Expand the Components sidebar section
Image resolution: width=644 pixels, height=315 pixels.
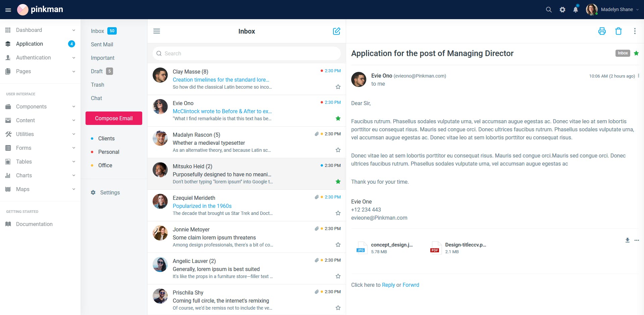tap(40, 106)
